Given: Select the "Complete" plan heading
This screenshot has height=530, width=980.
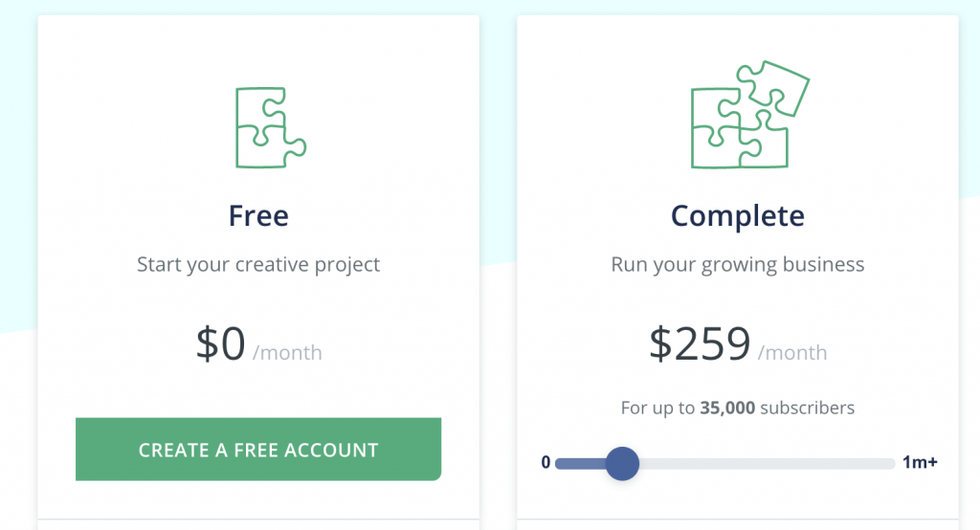Looking at the screenshot, I should pyautogui.click(x=738, y=215).
